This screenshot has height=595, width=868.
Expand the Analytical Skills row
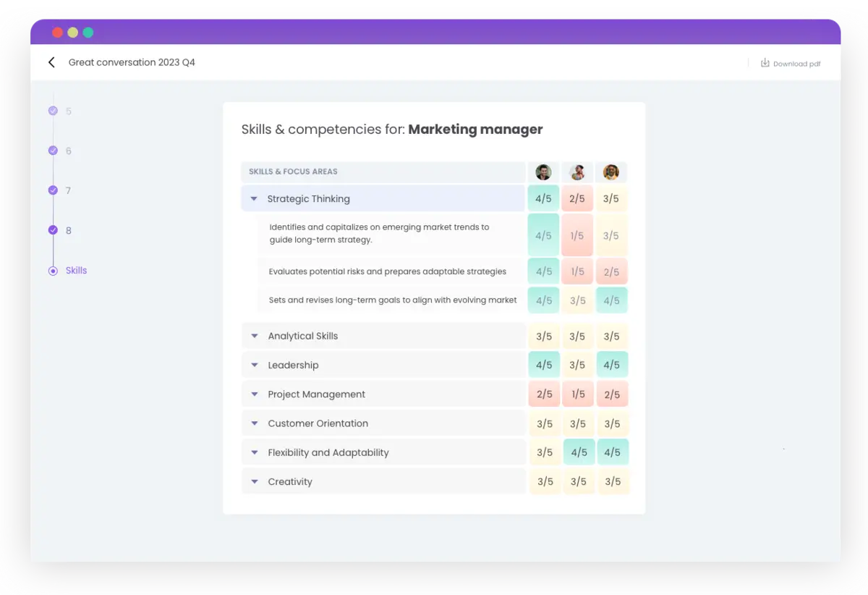coord(254,336)
